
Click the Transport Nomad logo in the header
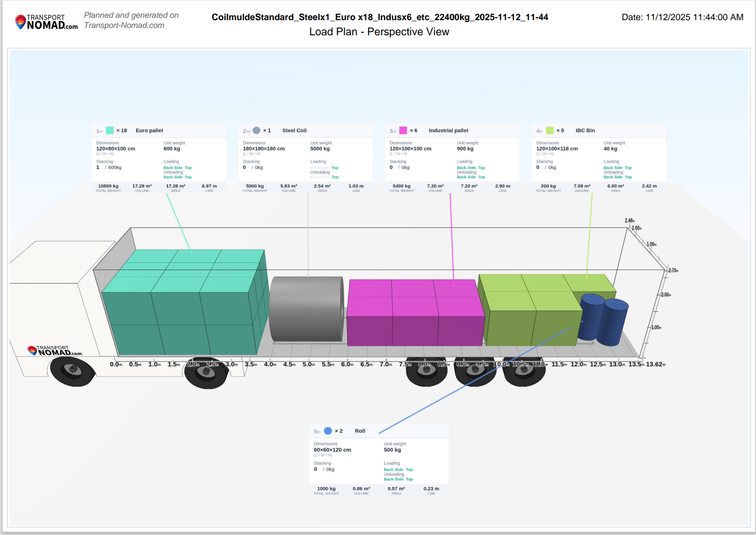click(x=46, y=22)
